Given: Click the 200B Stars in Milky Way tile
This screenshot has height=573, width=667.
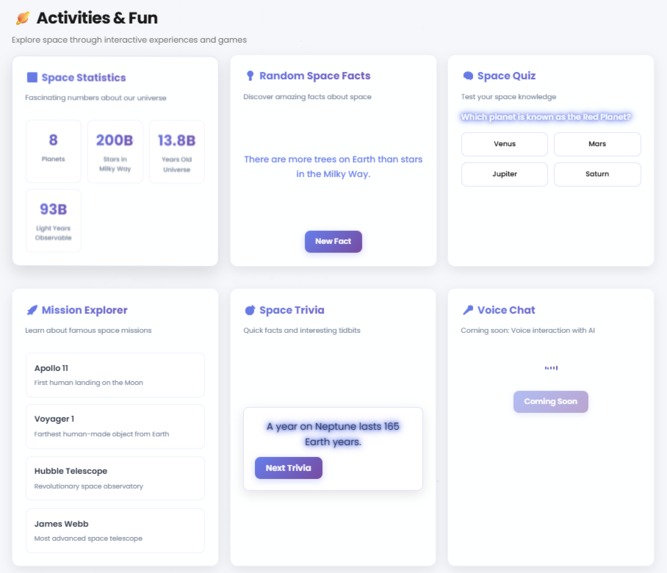Looking at the screenshot, I should (x=115, y=151).
